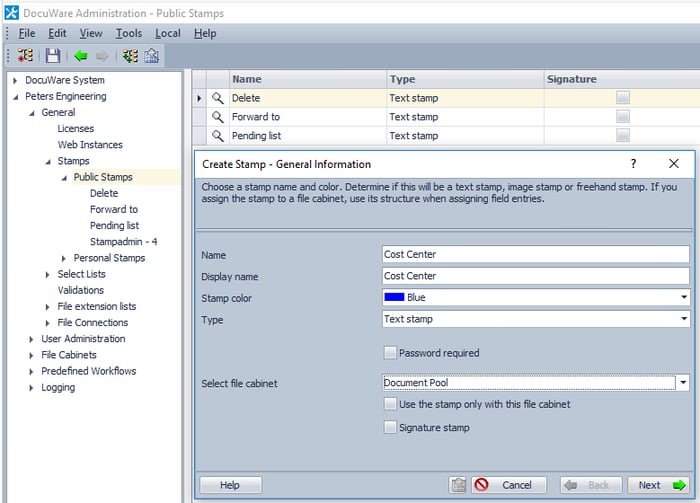Expand the User Administration tree node
Image resolution: width=700 pixels, height=503 pixels.
pyautogui.click(x=32, y=339)
